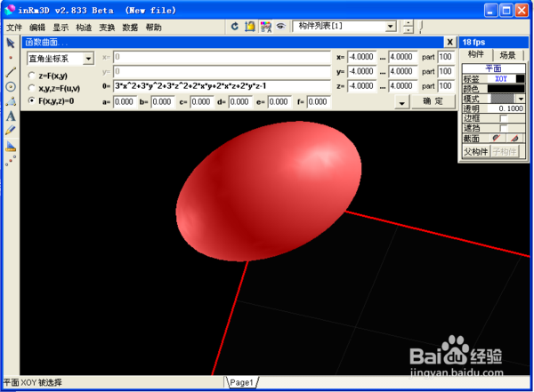Open the 模式 mode dropdown
Viewport: 534px width, 392px height.
[521, 99]
